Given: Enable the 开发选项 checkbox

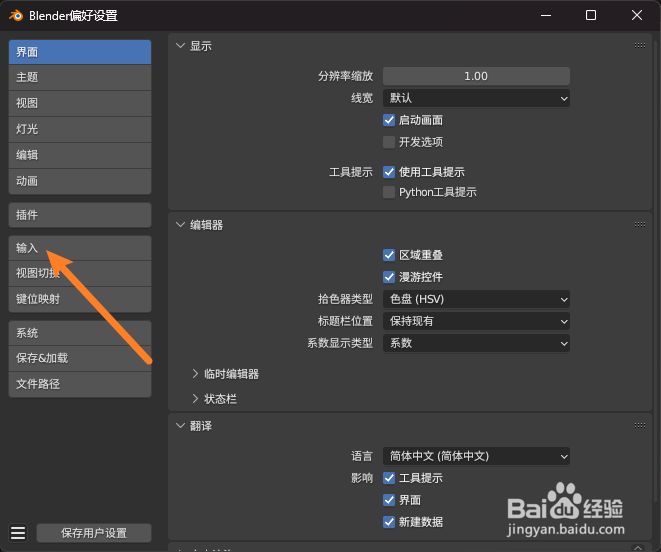Looking at the screenshot, I should [x=389, y=142].
